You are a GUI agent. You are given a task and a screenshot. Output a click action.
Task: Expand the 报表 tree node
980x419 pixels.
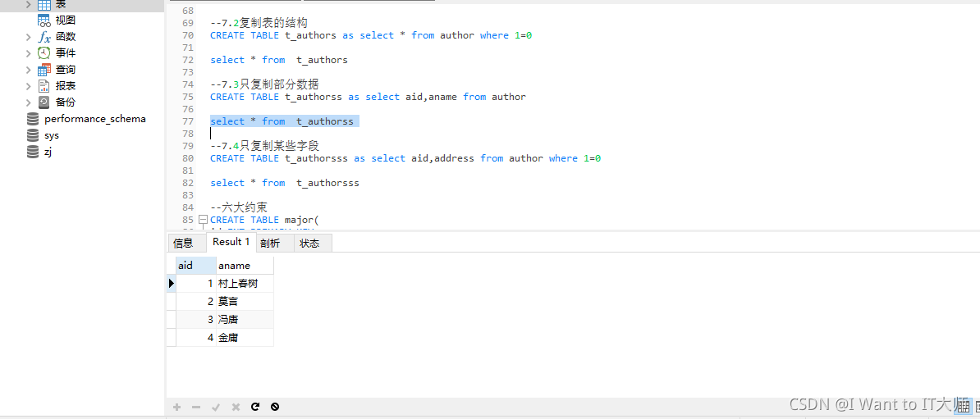[x=28, y=85]
